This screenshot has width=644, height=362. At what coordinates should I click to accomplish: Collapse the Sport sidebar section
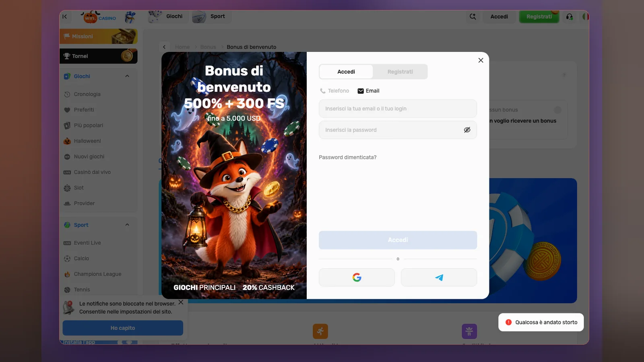click(x=127, y=225)
